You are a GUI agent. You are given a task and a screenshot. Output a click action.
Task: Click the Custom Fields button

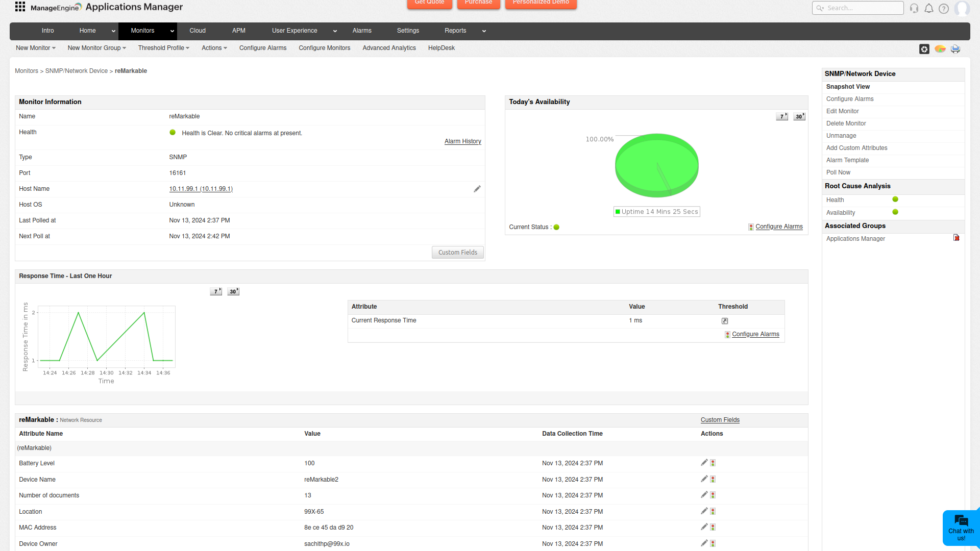pyautogui.click(x=457, y=253)
